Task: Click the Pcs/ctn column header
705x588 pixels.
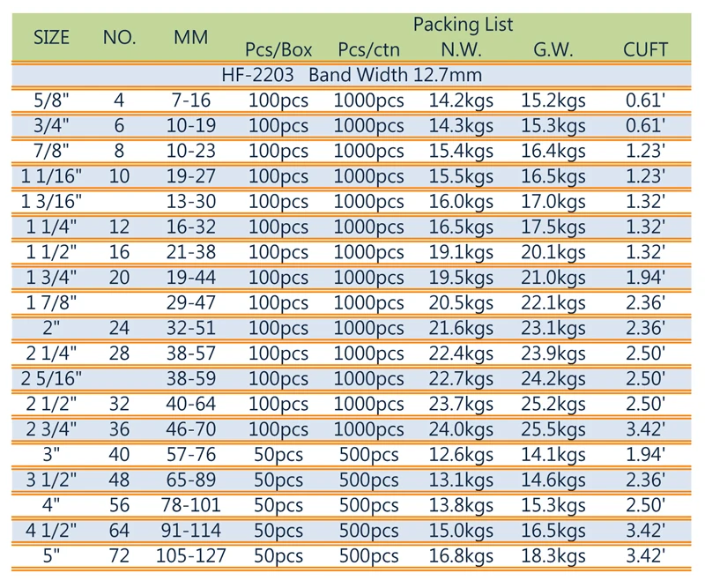Action: (368, 50)
